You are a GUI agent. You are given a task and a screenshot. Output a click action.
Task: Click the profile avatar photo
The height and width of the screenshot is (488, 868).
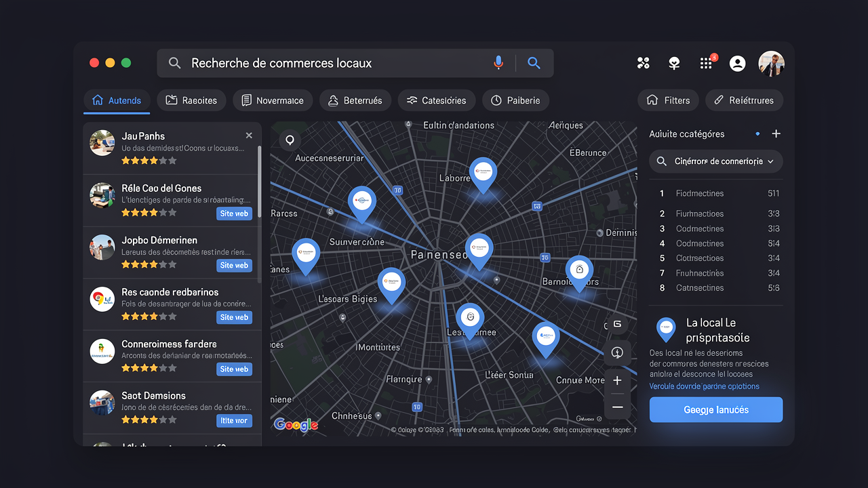[x=771, y=62]
